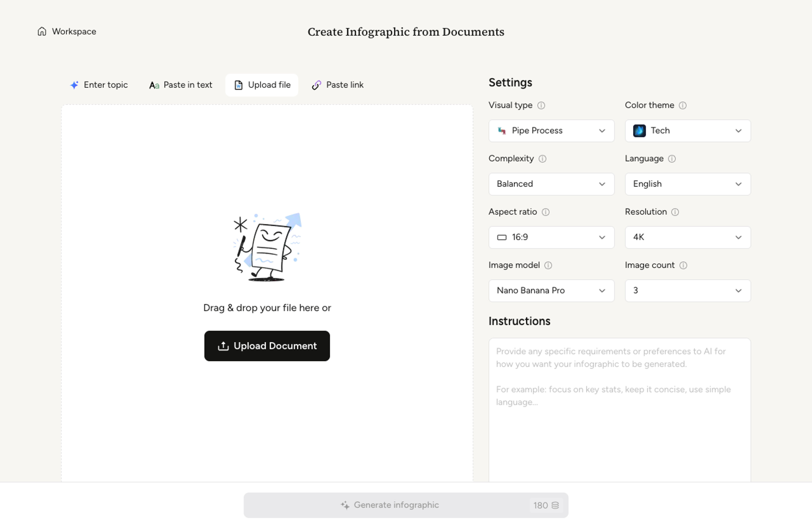Click the sparkle icon beside Enter topic

74,85
